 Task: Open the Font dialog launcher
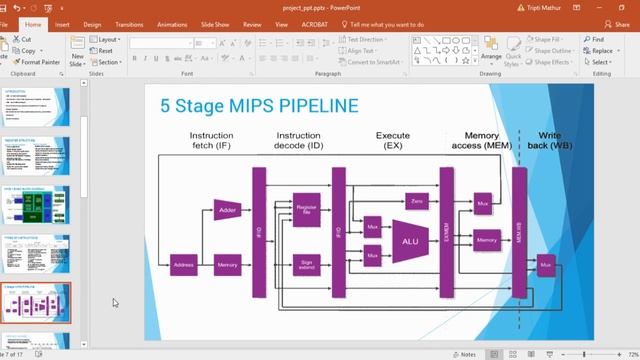coord(251,74)
